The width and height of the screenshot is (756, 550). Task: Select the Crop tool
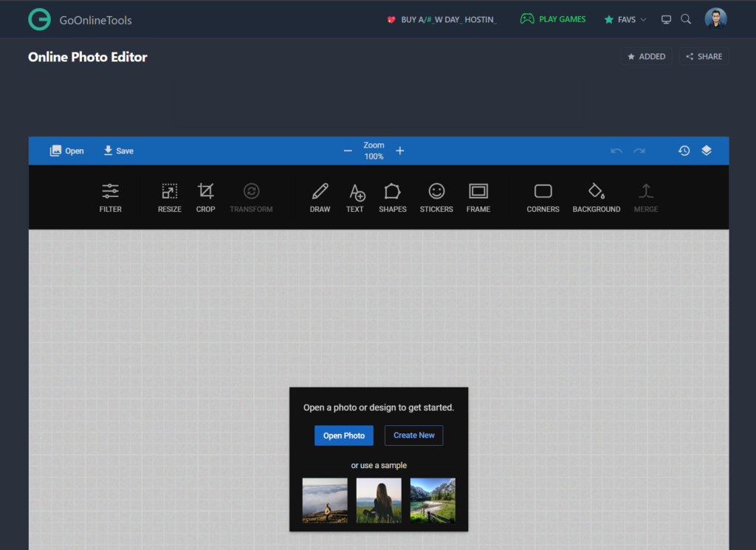pos(205,196)
